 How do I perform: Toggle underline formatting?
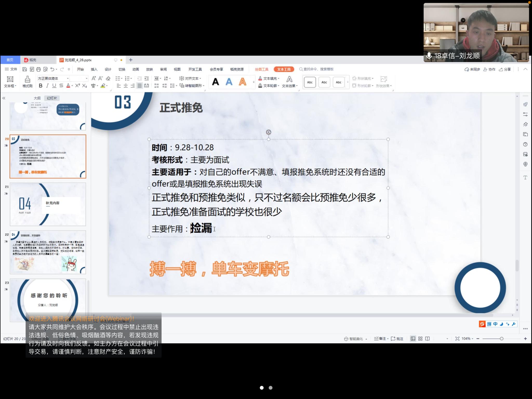pos(54,86)
